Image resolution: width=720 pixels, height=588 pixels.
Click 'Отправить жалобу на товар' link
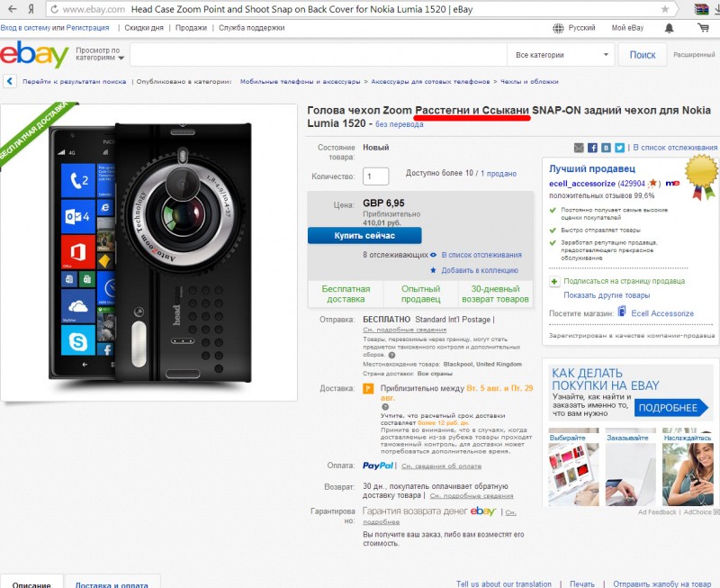tap(662, 583)
